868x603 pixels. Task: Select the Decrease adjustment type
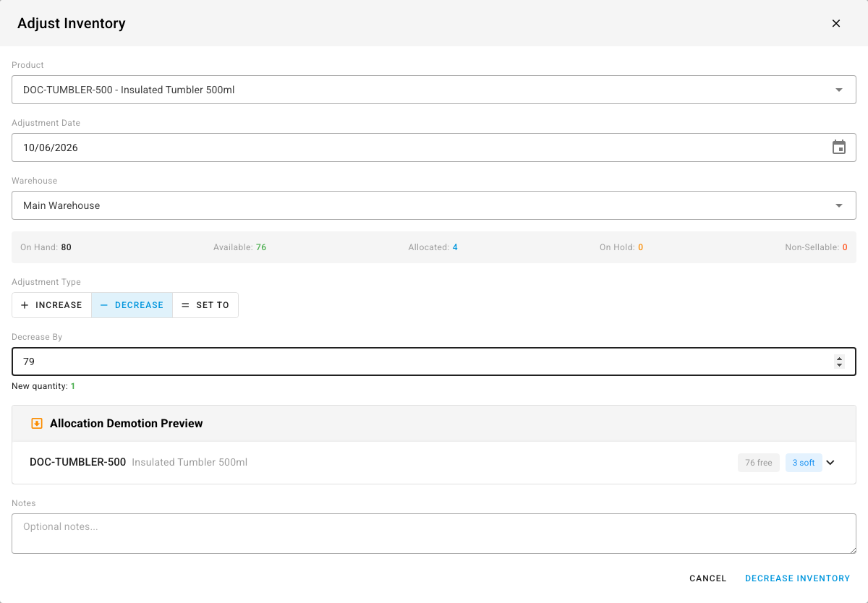[132, 305]
